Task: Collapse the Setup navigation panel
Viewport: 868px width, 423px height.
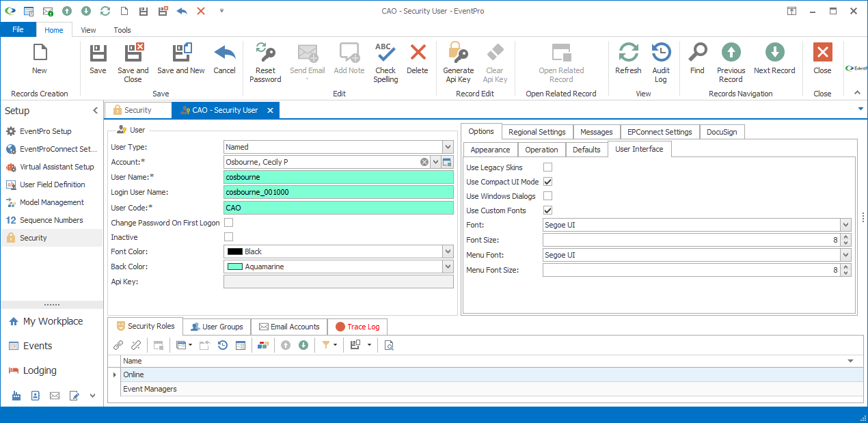Action: click(95, 111)
